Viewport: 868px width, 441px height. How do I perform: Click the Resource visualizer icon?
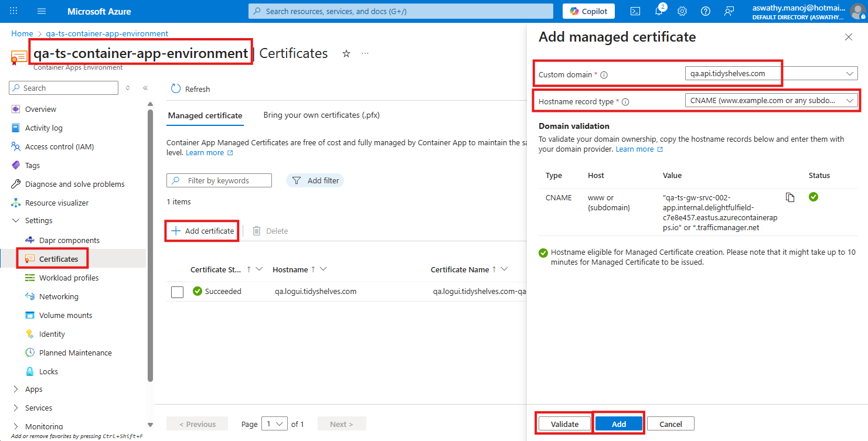pos(16,203)
